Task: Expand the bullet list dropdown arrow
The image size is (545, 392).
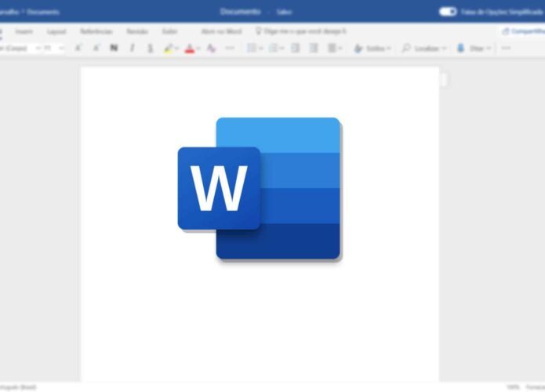Action: pyautogui.click(x=261, y=49)
